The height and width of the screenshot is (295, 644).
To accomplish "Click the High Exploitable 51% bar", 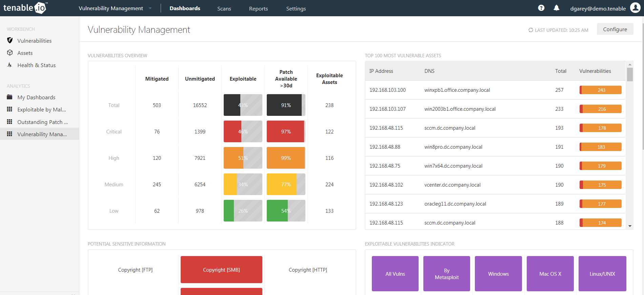I will pos(243,158).
